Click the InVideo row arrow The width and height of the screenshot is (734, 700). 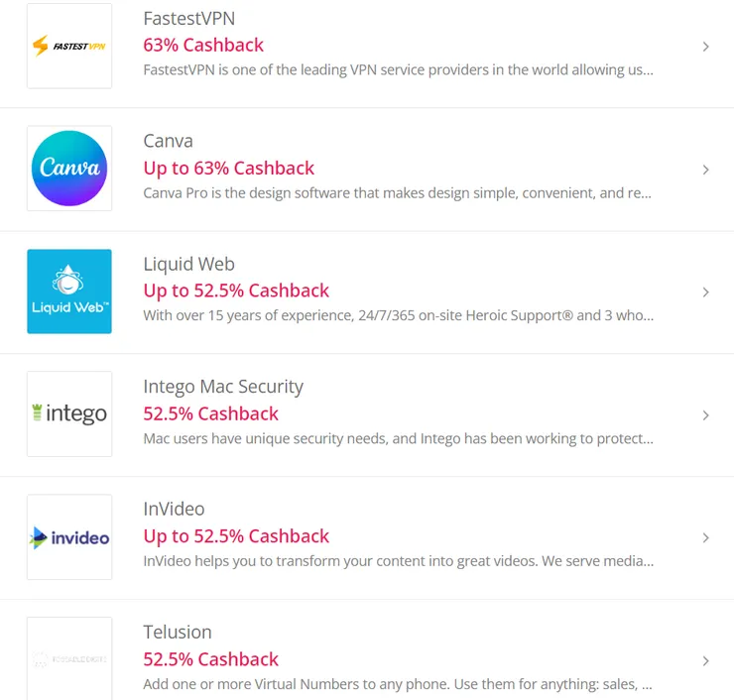click(x=705, y=537)
